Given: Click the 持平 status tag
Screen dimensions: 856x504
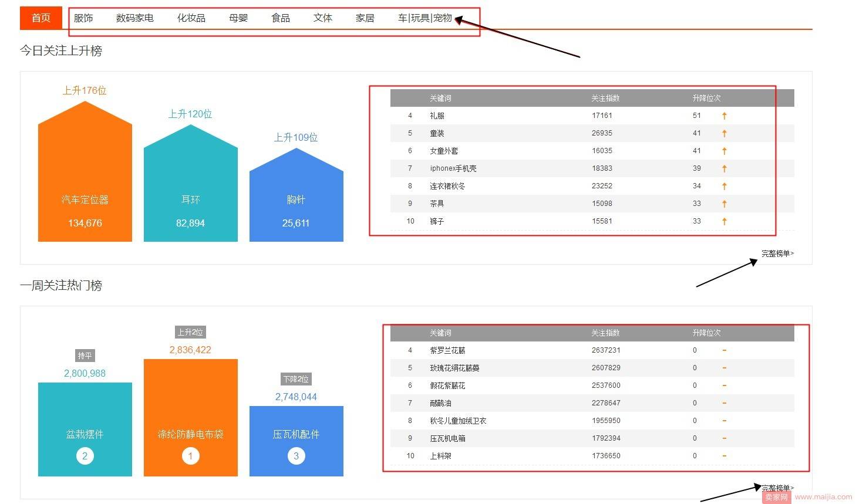Looking at the screenshot, I should pyautogui.click(x=85, y=356).
